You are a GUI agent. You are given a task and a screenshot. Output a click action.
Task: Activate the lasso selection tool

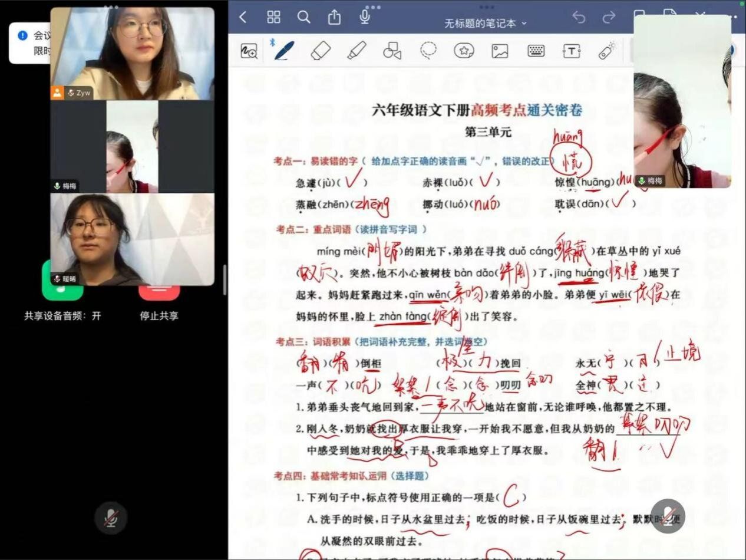click(x=428, y=51)
